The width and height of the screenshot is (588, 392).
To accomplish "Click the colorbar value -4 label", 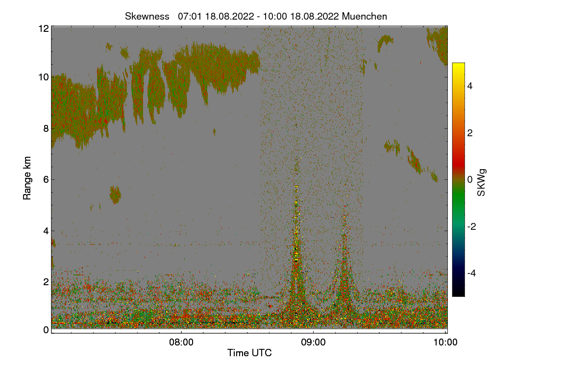I will pyautogui.click(x=471, y=273).
